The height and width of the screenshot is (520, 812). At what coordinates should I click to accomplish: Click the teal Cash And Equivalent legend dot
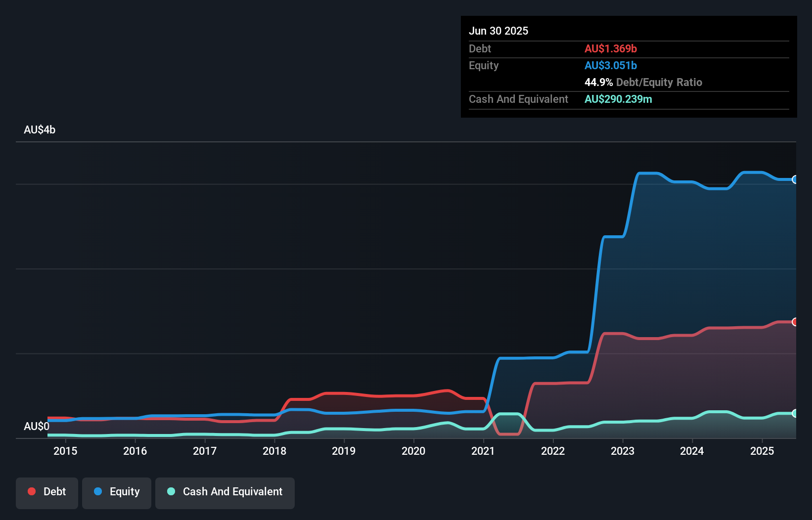click(x=171, y=491)
